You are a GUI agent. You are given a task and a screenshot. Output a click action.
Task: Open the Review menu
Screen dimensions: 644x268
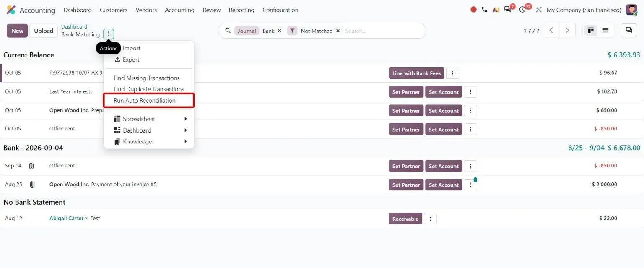point(212,10)
